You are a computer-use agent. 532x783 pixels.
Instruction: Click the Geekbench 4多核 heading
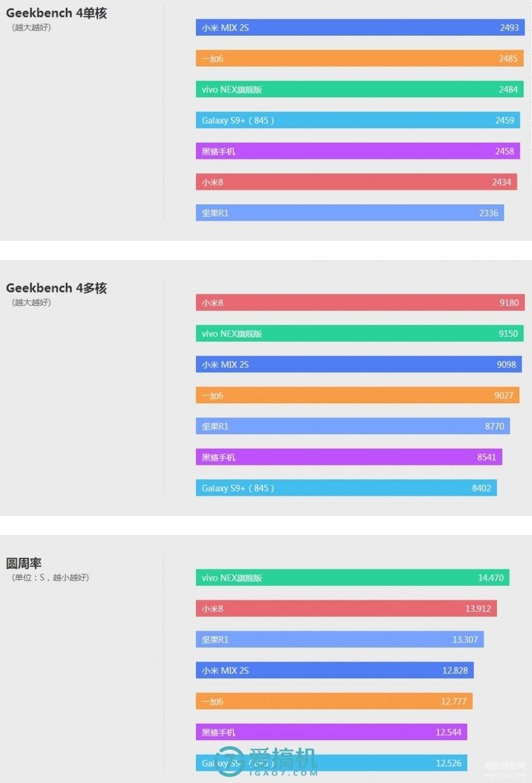coord(56,288)
